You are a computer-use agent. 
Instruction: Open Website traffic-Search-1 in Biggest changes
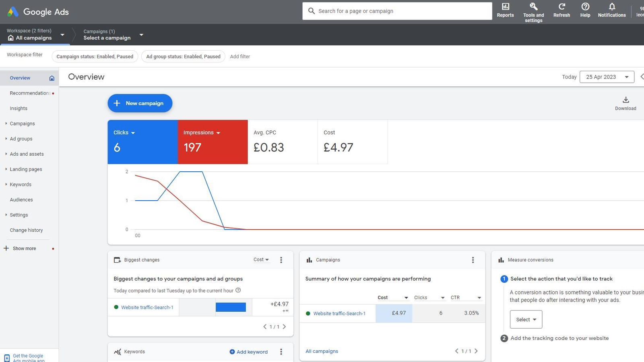point(147,307)
